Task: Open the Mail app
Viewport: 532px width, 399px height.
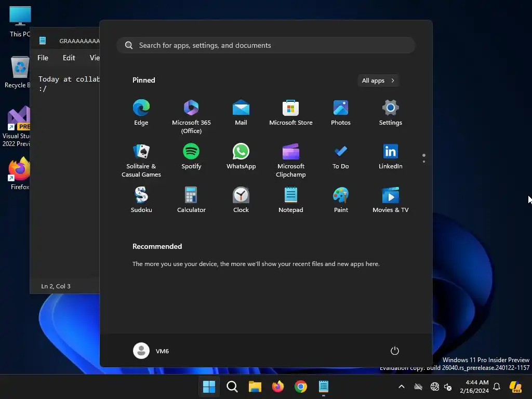Action: click(x=241, y=113)
